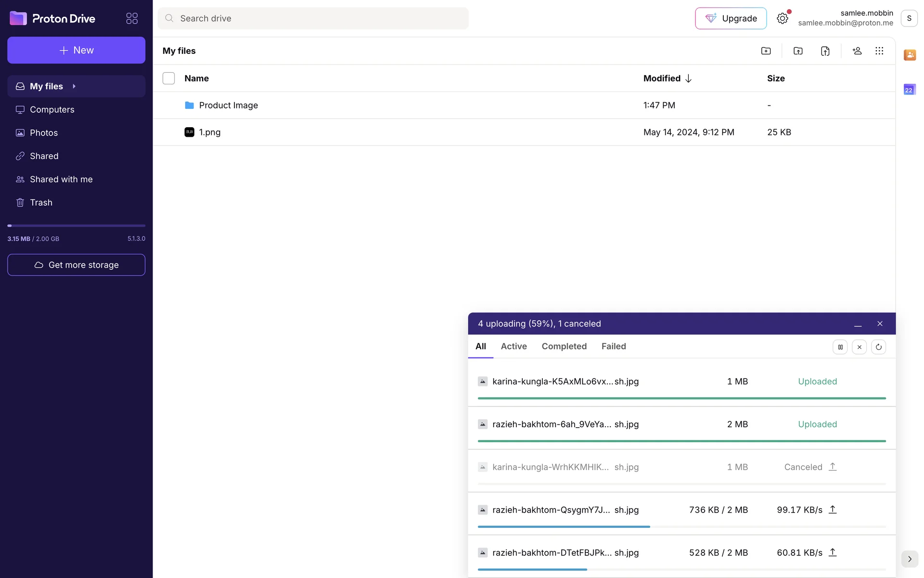Sort by Modified column arrow
Screen dimensions: 924x578
coord(688,79)
